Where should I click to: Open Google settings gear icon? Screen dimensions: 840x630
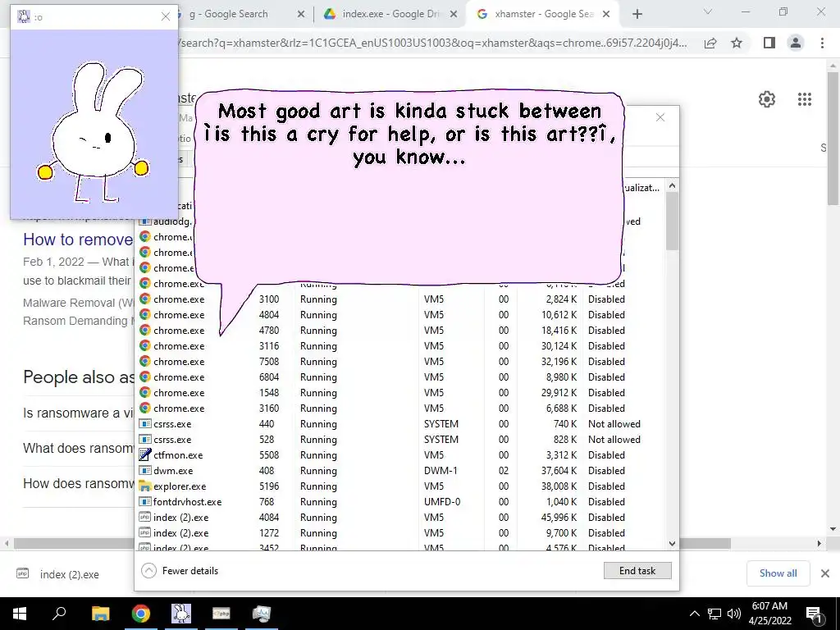[x=767, y=99]
